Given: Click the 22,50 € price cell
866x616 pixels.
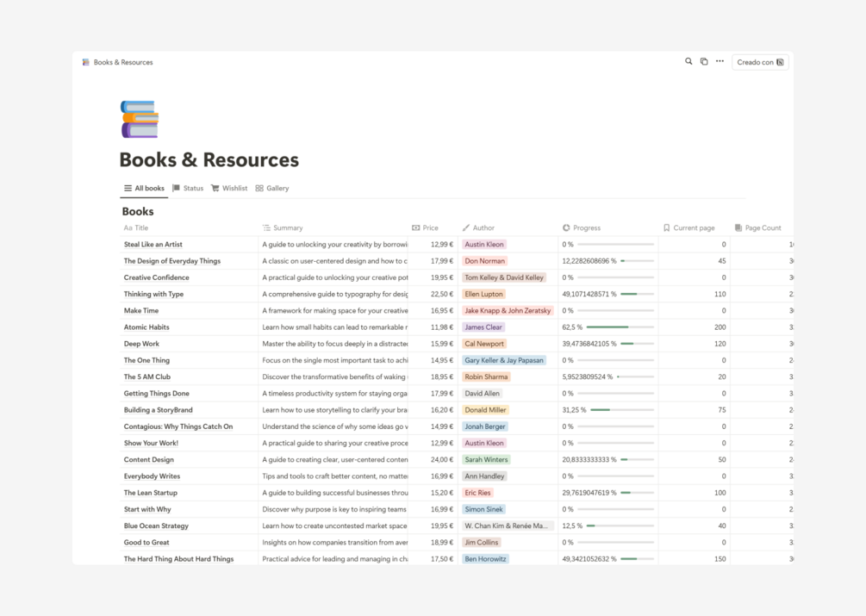Looking at the screenshot, I should coord(442,294).
